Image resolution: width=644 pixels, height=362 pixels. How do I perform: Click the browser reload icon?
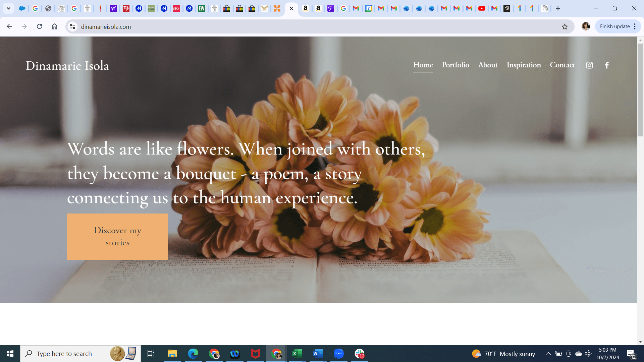tap(39, 26)
